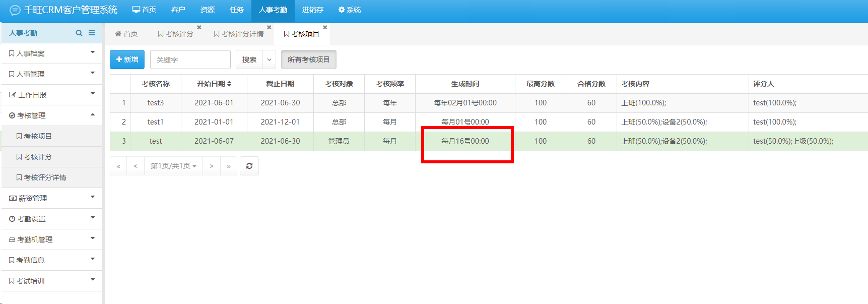Expand the 人事档案 sidebar section
The width and height of the screenshot is (868, 304).
click(52, 53)
